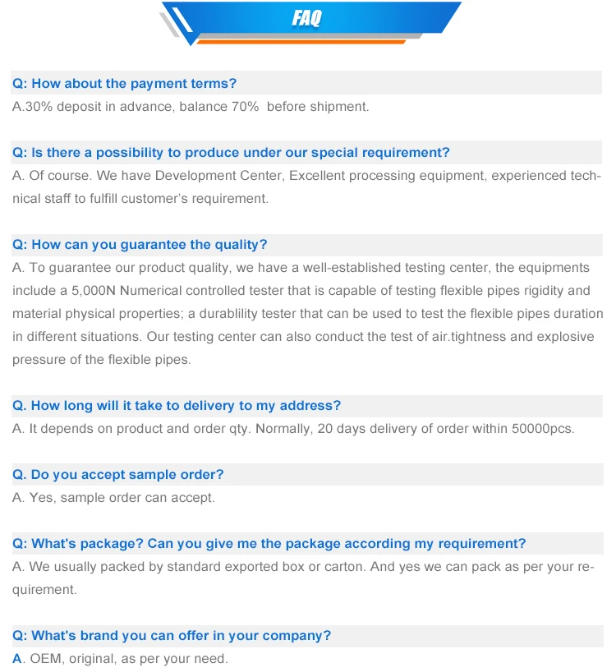Click "Yes, sample order can accept" answer
616x672 pixels.
[113, 497]
